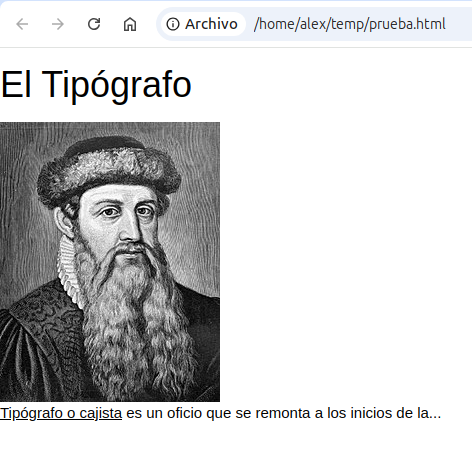Go back to the previous page

pyautogui.click(x=22, y=24)
